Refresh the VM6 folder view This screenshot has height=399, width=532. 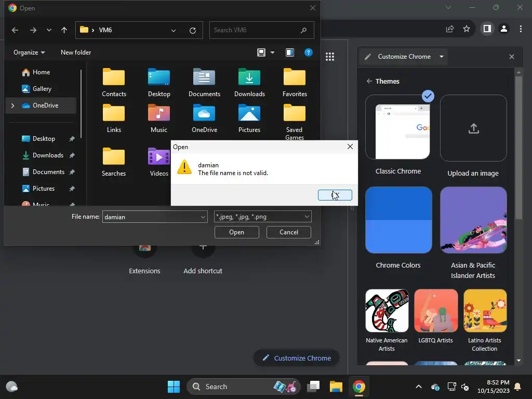tap(193, 30)
